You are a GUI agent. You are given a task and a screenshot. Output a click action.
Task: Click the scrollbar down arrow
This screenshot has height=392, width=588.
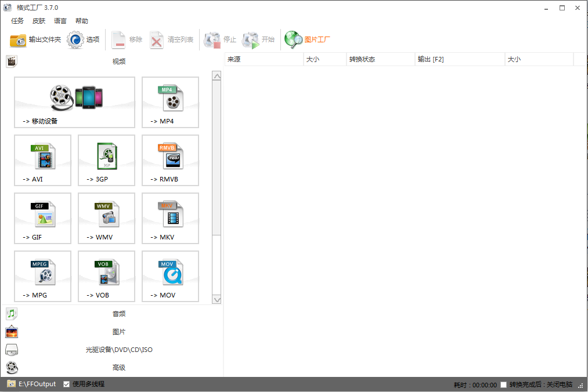[217, 300]
